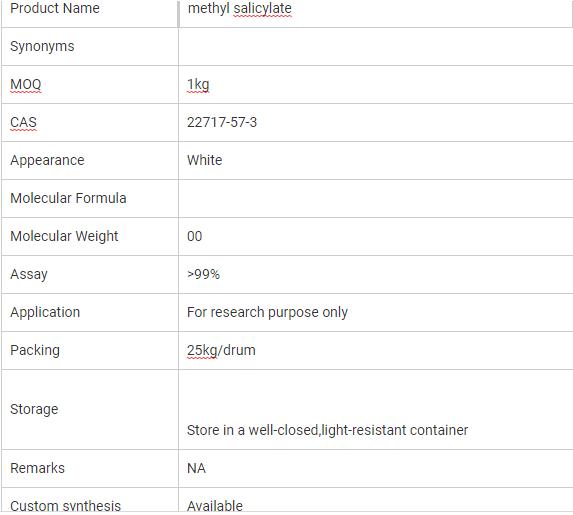Select the 25kg/drum packing value
Viewport: 573px width, 515px height.
221,350
